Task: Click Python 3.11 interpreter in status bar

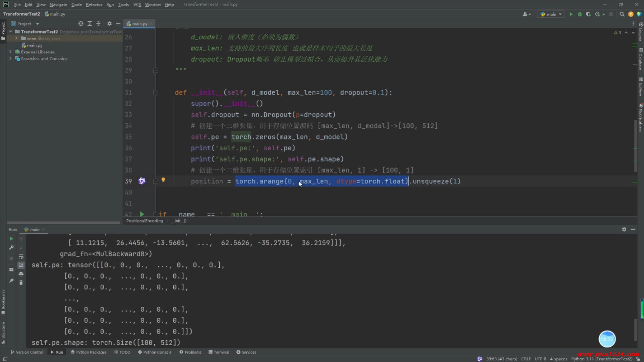Action: (x=601, y=359)
